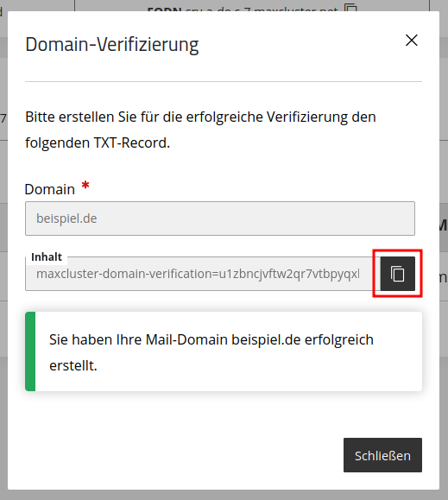Click the green success notification message
This screenshot has height=500, width=448.
coord(224,351)
